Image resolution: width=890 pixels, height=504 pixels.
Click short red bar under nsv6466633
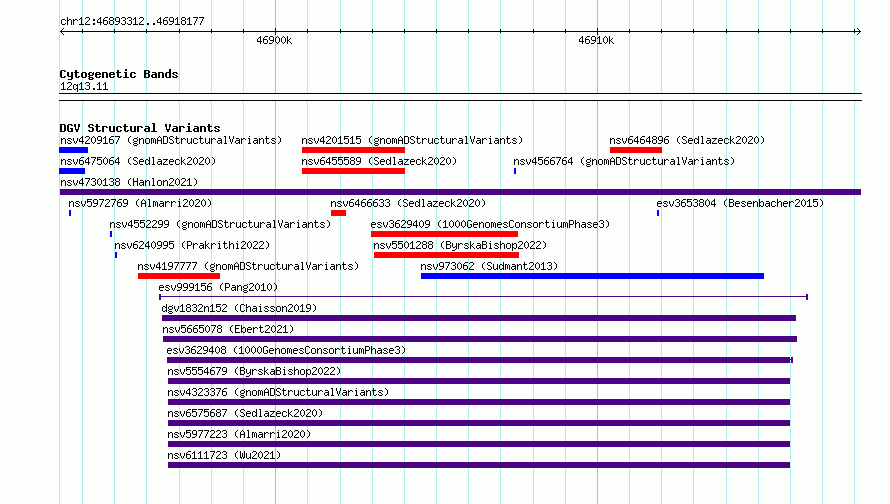tap(338, 213)
